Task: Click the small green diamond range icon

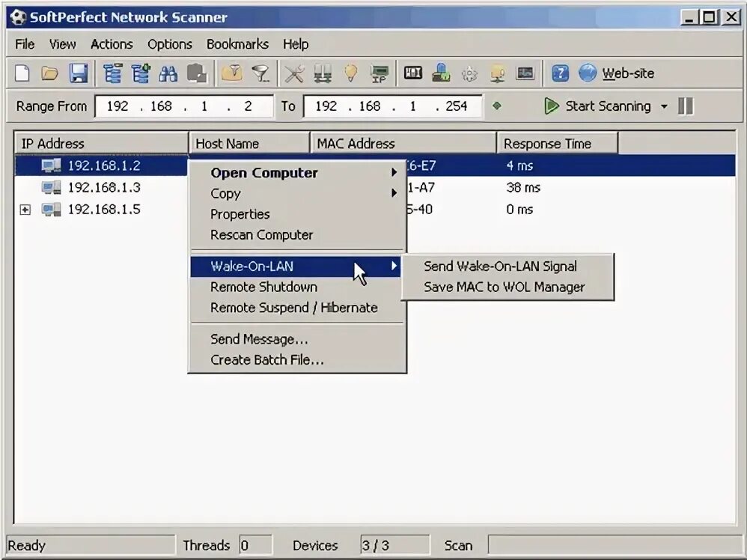Action: [496, 106]
